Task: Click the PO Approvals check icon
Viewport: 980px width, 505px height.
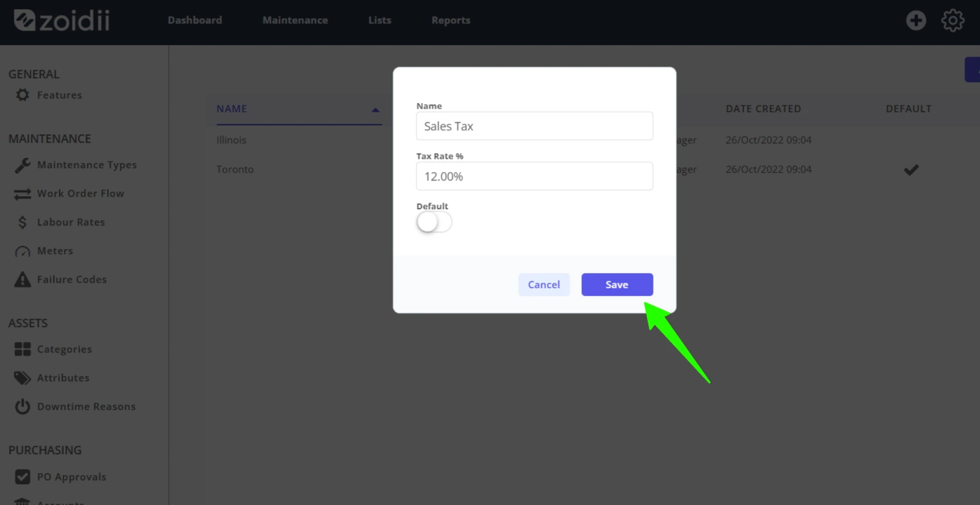Action: pos(23,477)
